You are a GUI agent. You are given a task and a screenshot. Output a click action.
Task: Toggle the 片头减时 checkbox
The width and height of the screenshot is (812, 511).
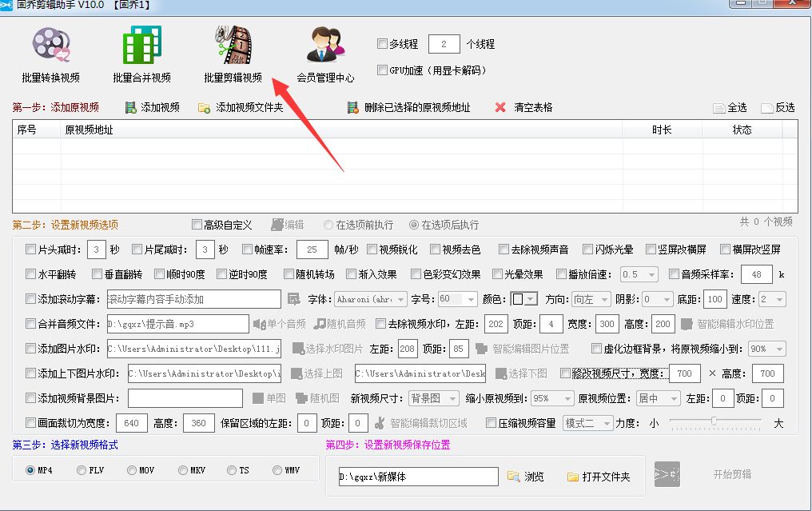(x=30, y=250)
